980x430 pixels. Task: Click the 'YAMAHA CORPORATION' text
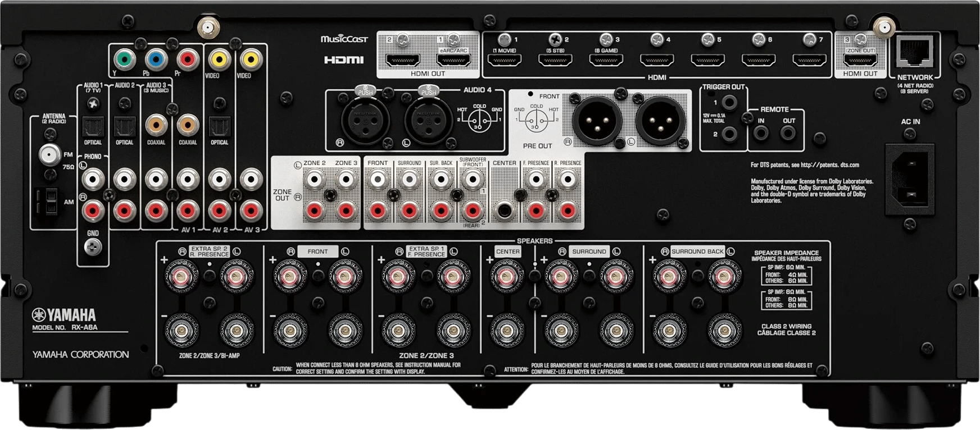[80, 354]
